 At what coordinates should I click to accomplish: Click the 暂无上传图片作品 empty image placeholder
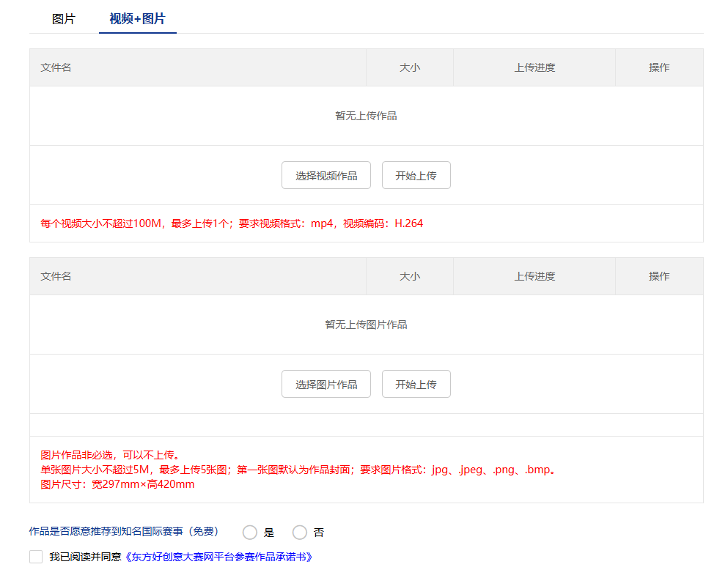[x=366, y=325]
